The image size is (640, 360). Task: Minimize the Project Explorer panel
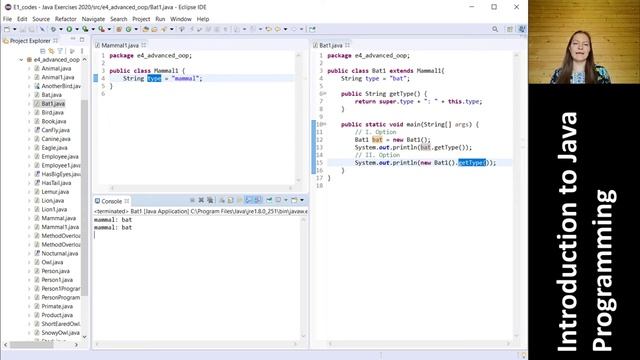point(73,39)
